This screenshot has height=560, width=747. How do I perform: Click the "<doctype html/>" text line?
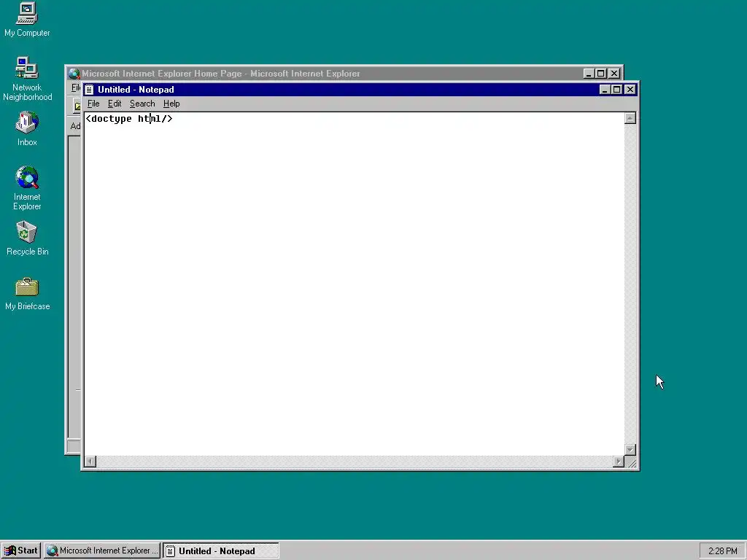(x=128, y=119)
